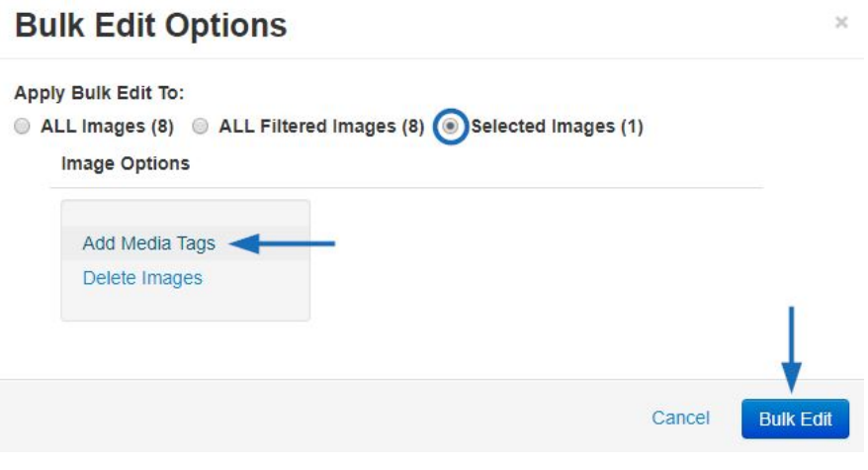Pick the Selected Images radio button
This screenshot has height=470, width=868.
pos(450,127)
